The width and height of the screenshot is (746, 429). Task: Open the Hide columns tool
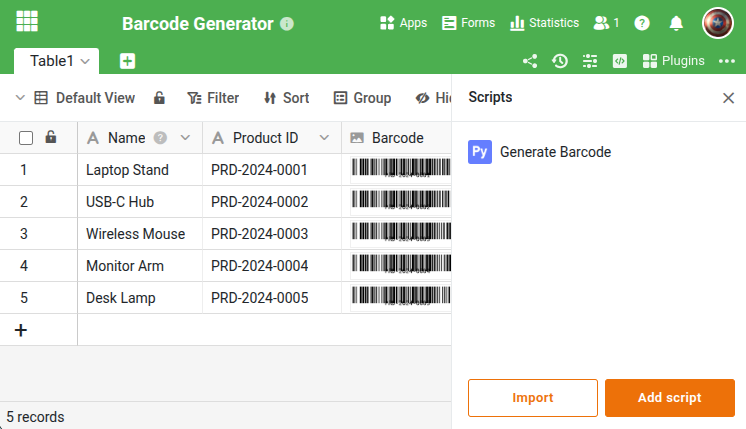click(433, 98)
